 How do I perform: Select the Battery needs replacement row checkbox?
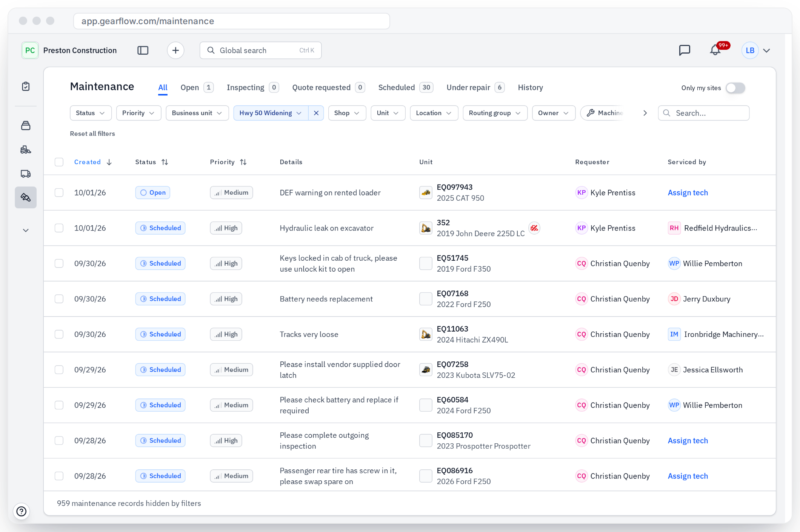[59, 299]
